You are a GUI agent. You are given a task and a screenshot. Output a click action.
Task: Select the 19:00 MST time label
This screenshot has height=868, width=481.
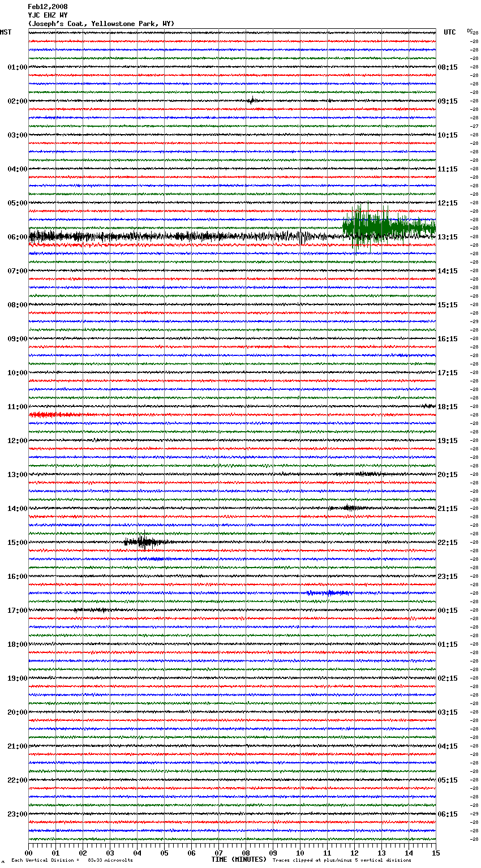pos(18,678)
